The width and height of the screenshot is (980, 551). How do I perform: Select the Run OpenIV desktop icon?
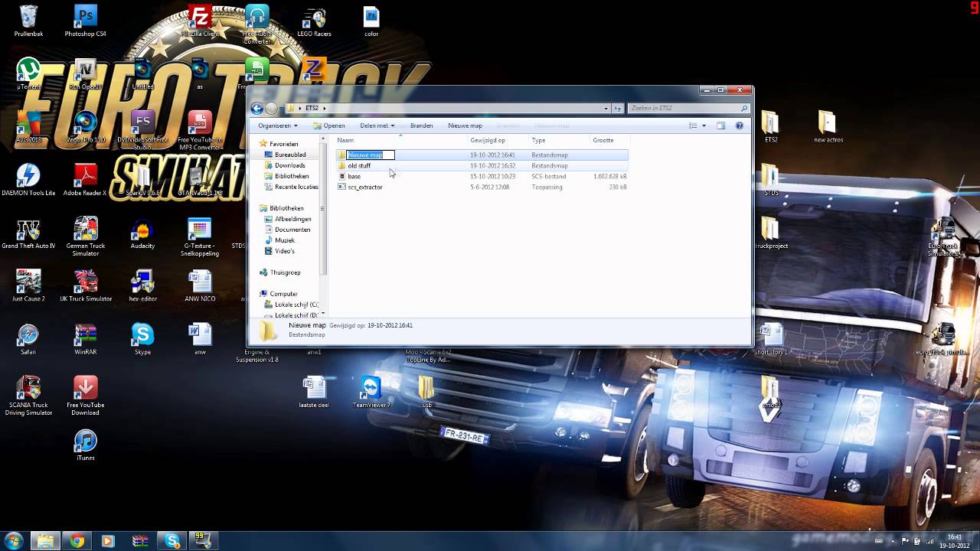click(85, 73)
